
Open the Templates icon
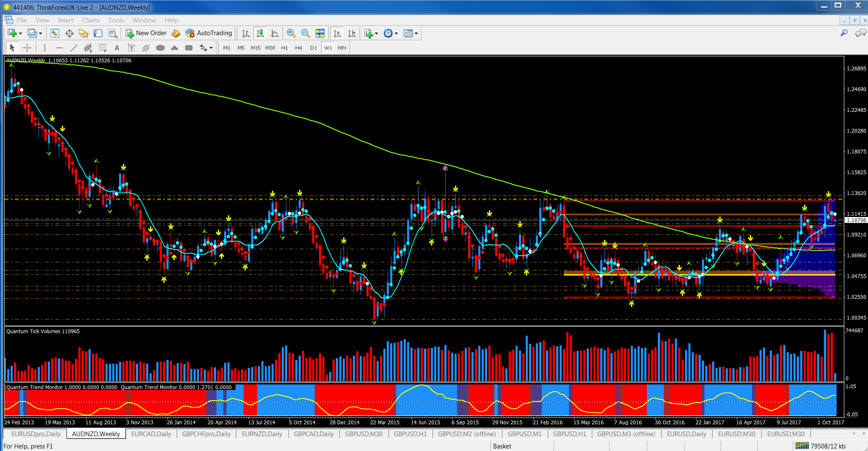pyautogui.click(x=408, y=33)
